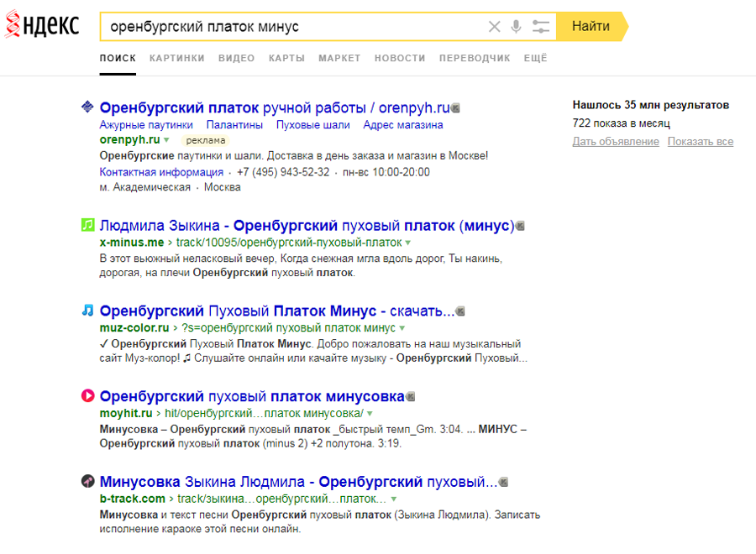Image resolution: width=756 pixels, height=554 pixels.
Task: Open the НОВОСТИ tab
Action: [x=400, y=58]
